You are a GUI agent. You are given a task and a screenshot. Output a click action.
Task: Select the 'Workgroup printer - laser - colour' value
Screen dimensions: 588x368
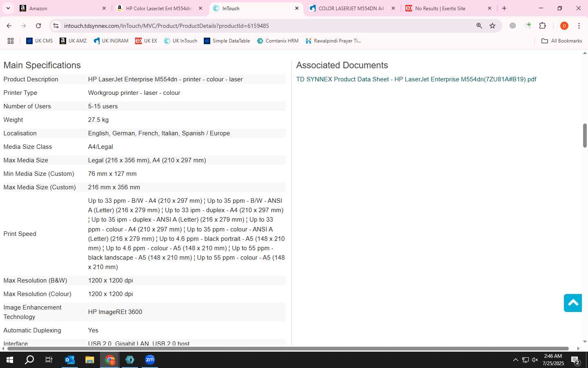(x=134, y=93)
